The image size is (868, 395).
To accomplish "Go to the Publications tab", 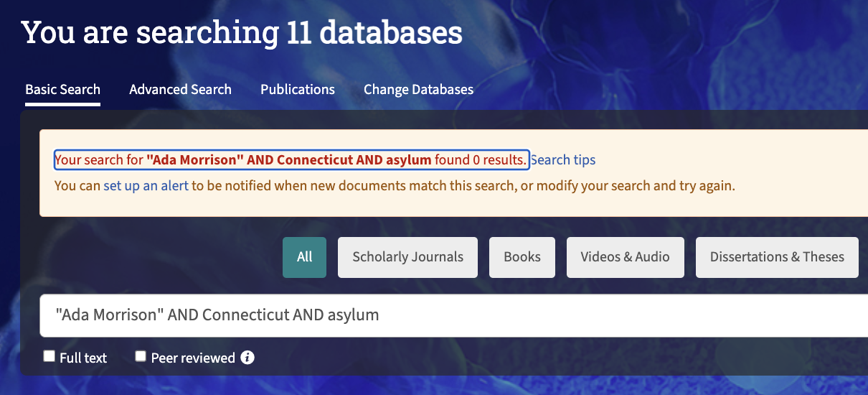I will [298, 90].
